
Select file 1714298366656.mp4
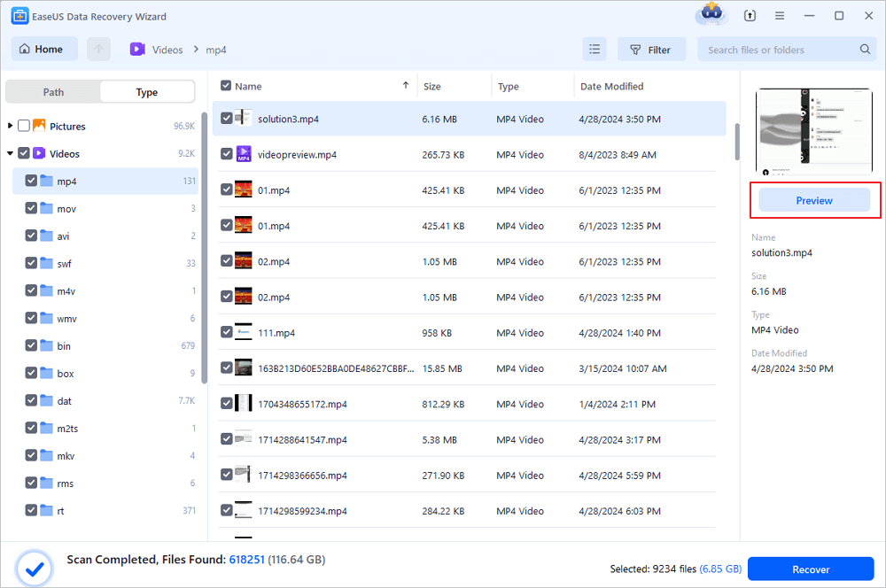pos(467,475)
